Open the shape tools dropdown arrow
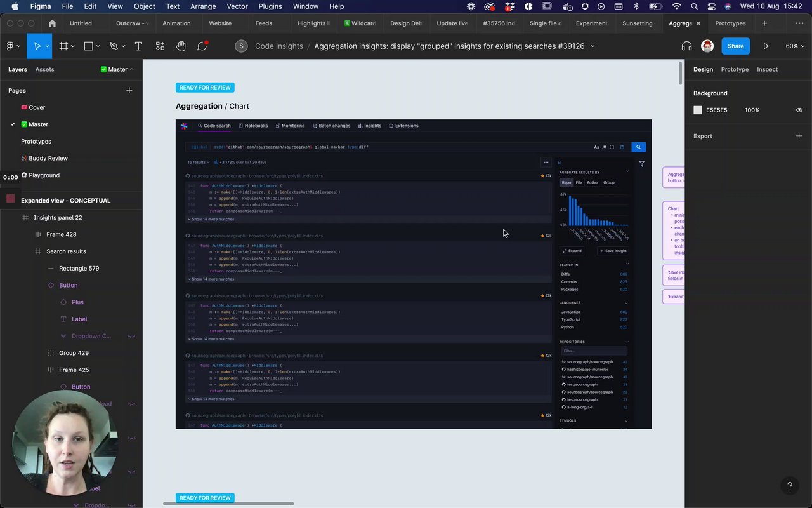Image resolution: width=812 pixels, height=508 pixels. click(98, 46)
